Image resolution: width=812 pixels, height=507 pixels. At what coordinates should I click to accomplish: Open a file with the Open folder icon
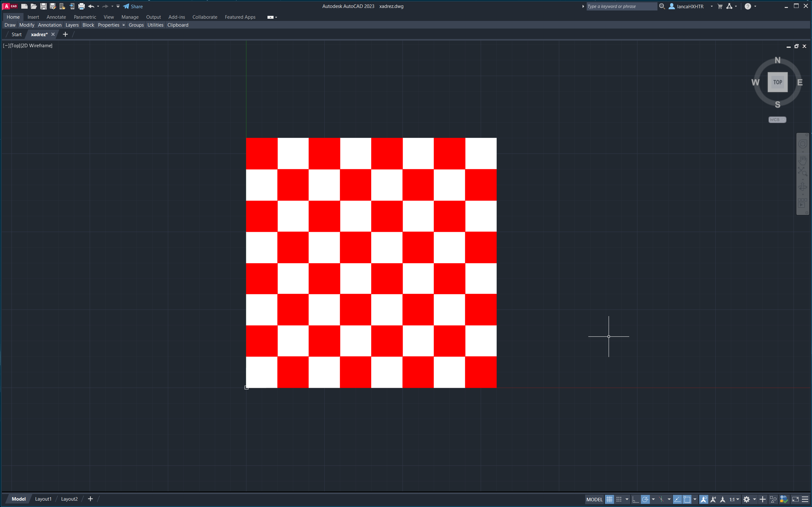(34, 6)
